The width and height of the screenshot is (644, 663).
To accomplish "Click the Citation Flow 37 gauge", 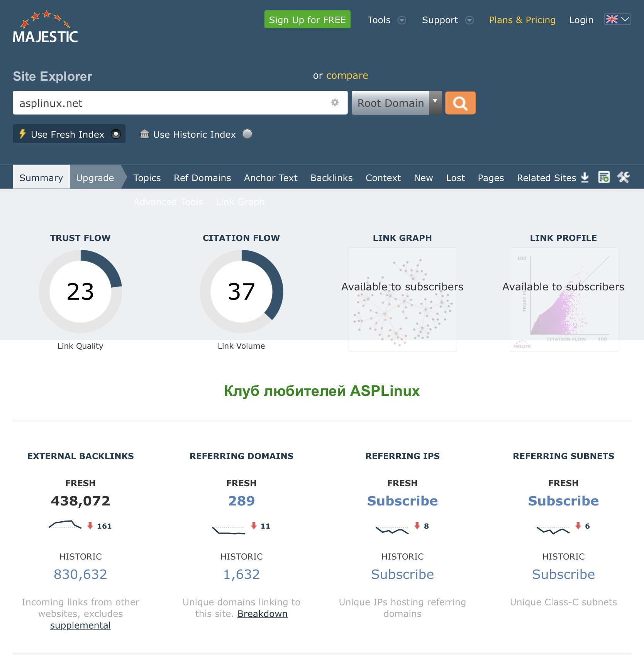I will pyautogui.click(x=241, y=292).
